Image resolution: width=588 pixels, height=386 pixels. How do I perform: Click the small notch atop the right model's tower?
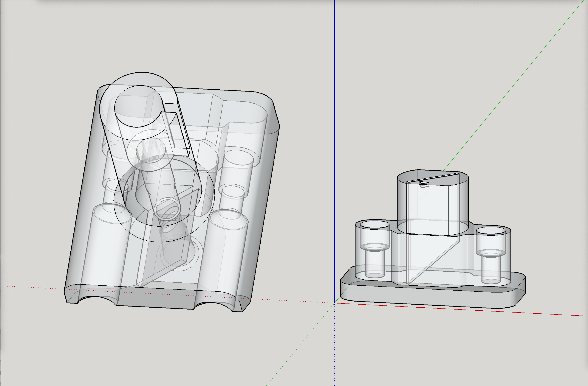click(424, 184)
